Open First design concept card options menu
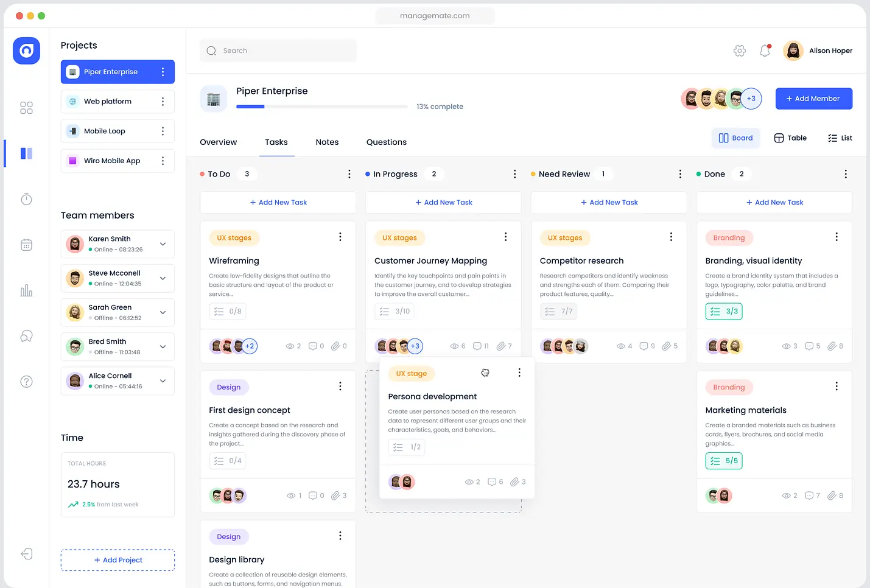 340,387
